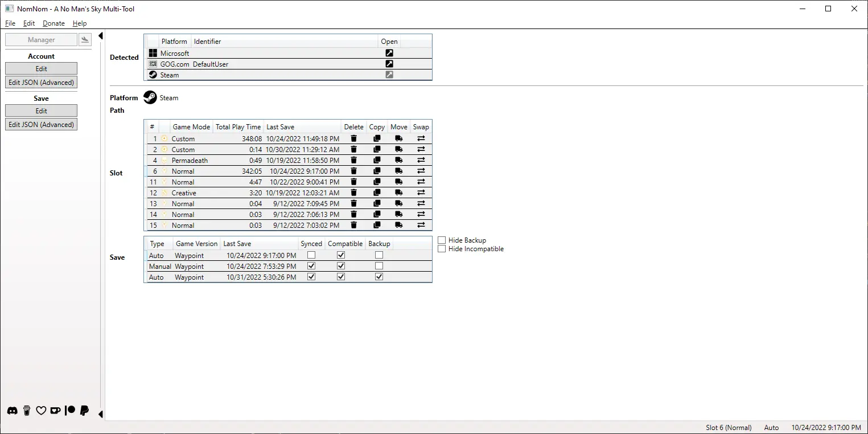Click the bottom sidebar collapse arrow

(x=101, y=414)
